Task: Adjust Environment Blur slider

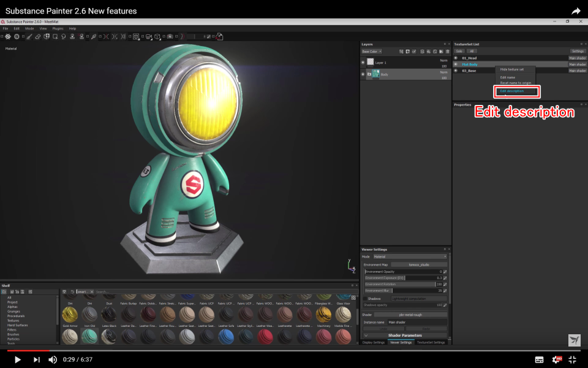Action: [403, 291]
